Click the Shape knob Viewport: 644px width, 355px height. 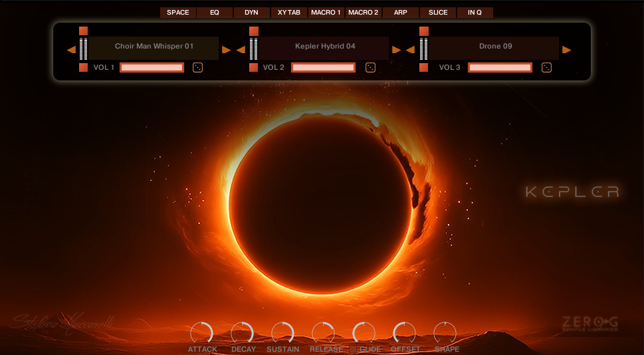445,333
